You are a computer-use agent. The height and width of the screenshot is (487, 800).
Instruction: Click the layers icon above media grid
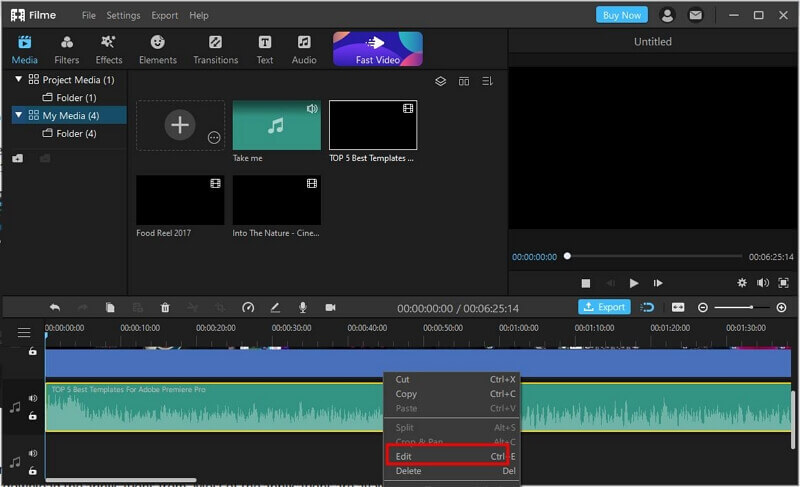coord(440,81)
